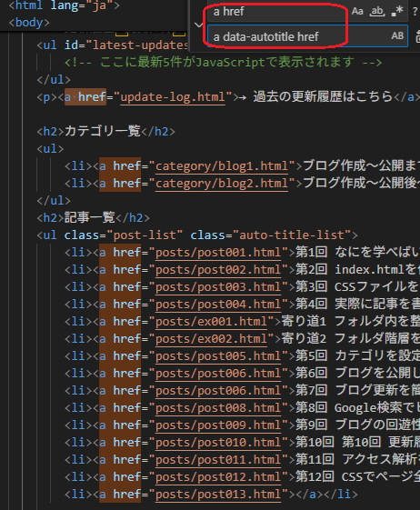Click the 第8回 Google検索 title text
Viewport: 420px width, 510px height.
coord(357,407)
